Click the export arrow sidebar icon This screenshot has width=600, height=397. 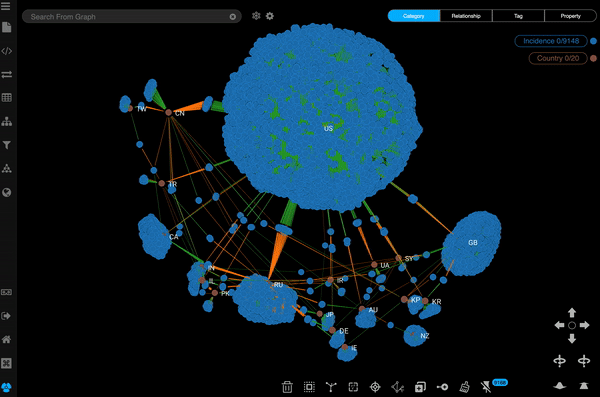(7, 316)
